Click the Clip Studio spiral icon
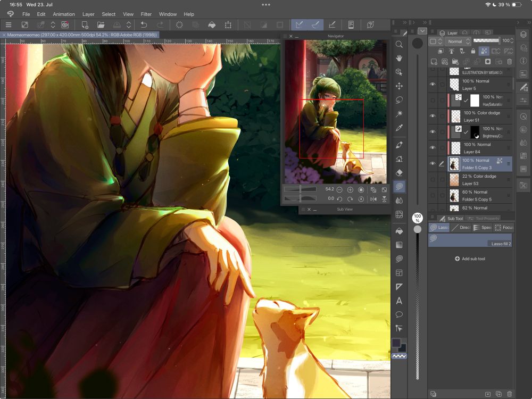The width and height of the screenshot is (532, 399). click(x=65, y=25)
